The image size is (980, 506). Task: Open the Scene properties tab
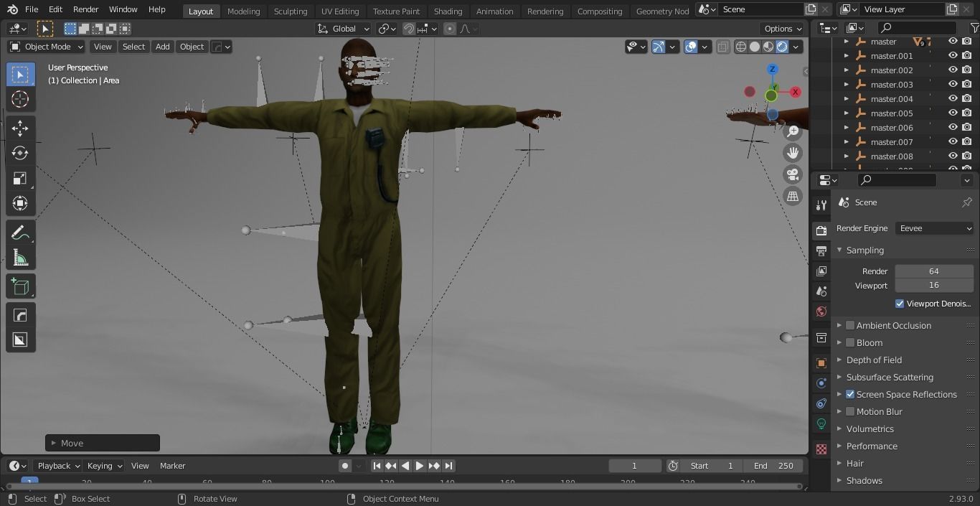point(821,291)
